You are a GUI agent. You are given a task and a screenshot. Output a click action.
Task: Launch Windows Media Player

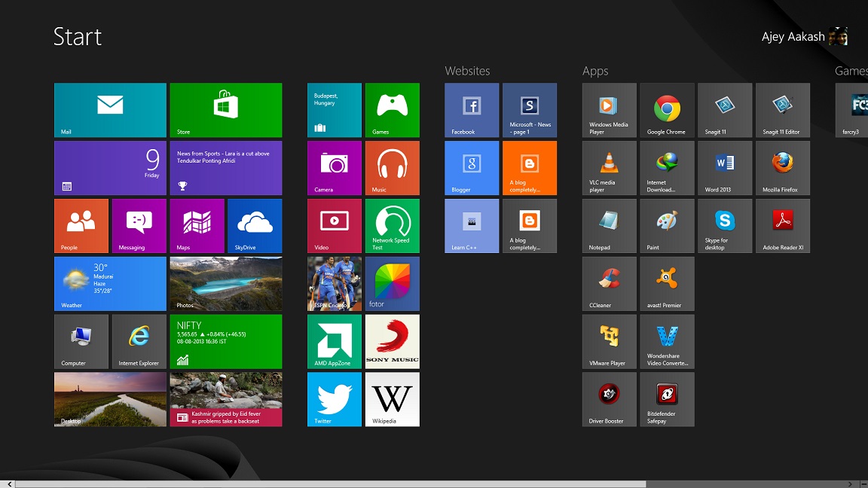(610, 110)
